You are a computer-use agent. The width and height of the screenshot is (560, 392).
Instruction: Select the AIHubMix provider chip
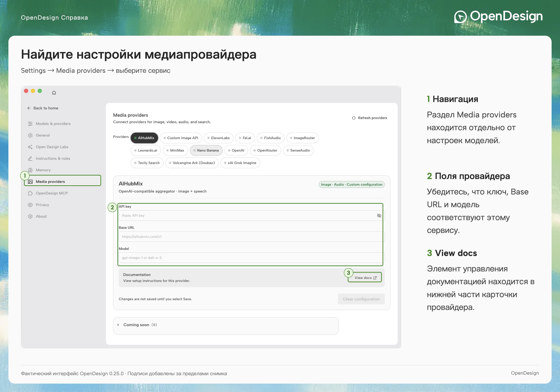point(144,138)
